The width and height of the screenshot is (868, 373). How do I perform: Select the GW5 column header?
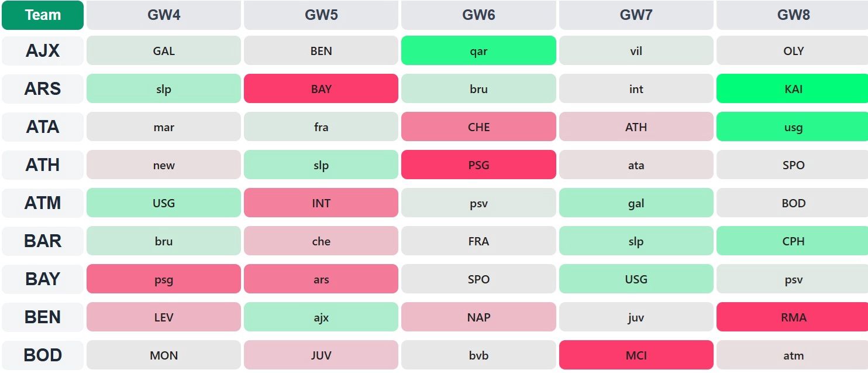(x=321, y=15)
